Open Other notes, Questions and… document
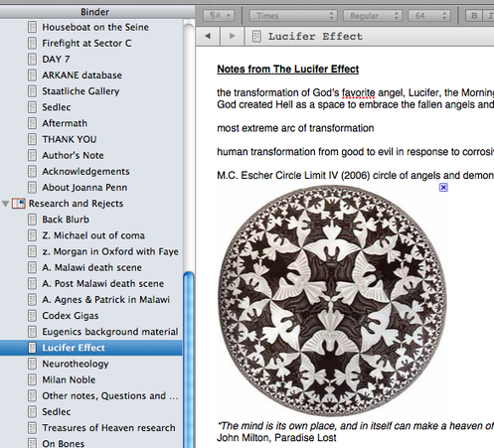This screenshot has width=494, height=448. [110, 395]
